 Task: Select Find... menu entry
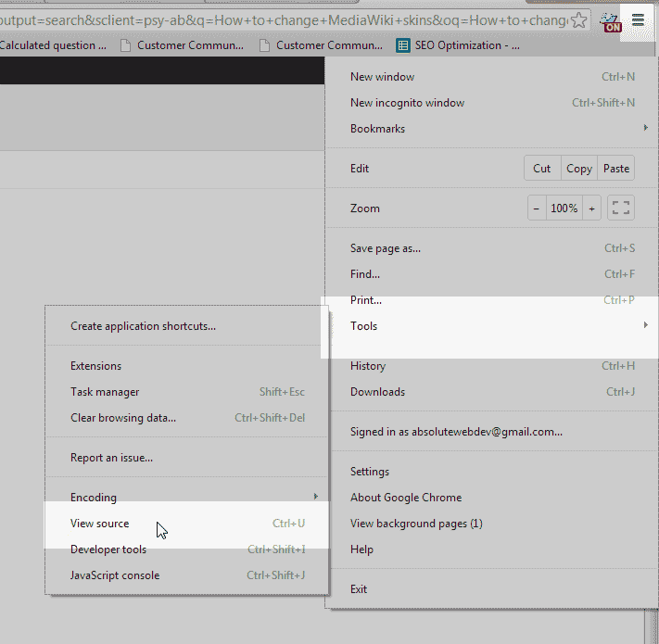pos(492,274)
